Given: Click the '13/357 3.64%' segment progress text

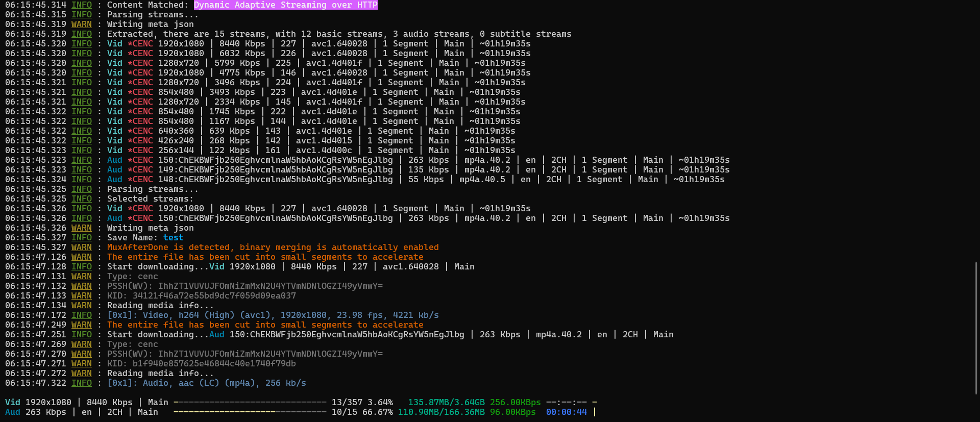Looking at the screenshot, I should [x=362, y=403].
